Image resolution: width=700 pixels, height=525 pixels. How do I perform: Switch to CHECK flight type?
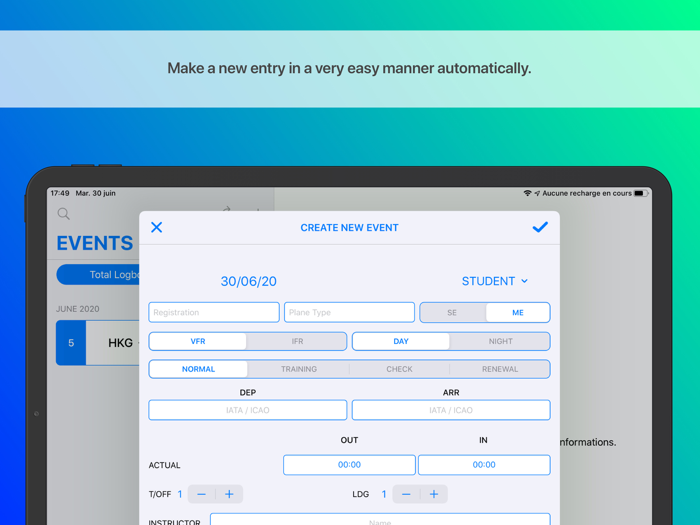click(399, 369)
